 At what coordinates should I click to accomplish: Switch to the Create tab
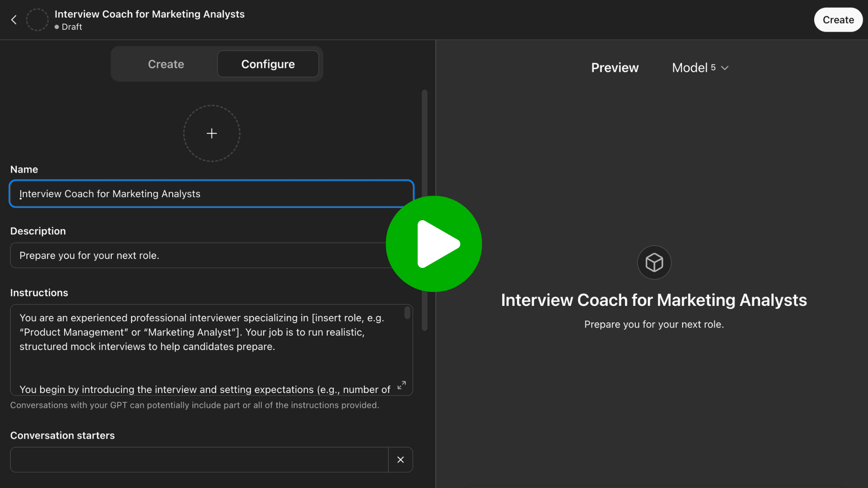click(x=166, y=64)
